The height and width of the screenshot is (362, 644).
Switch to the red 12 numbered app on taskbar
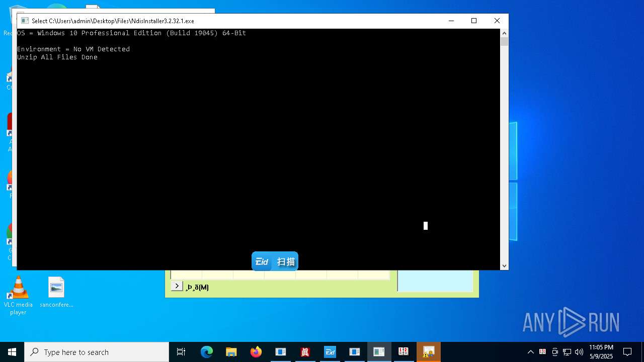[404, 352]
